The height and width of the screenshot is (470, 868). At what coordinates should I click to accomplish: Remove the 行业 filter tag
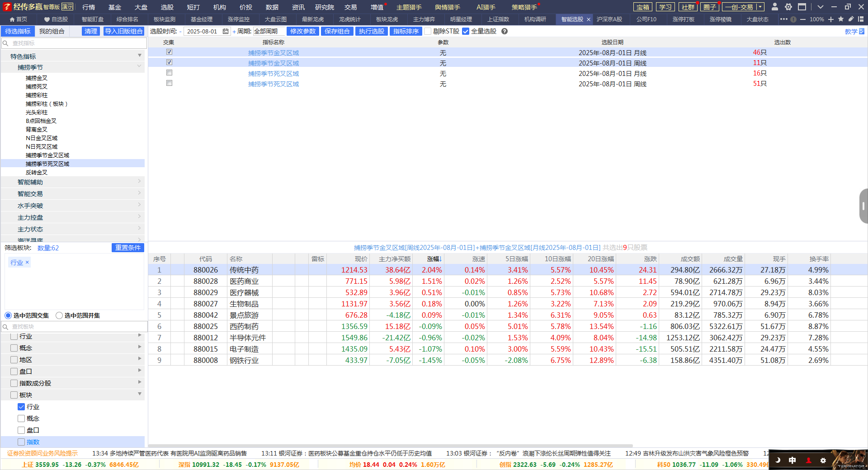[27, 262]
